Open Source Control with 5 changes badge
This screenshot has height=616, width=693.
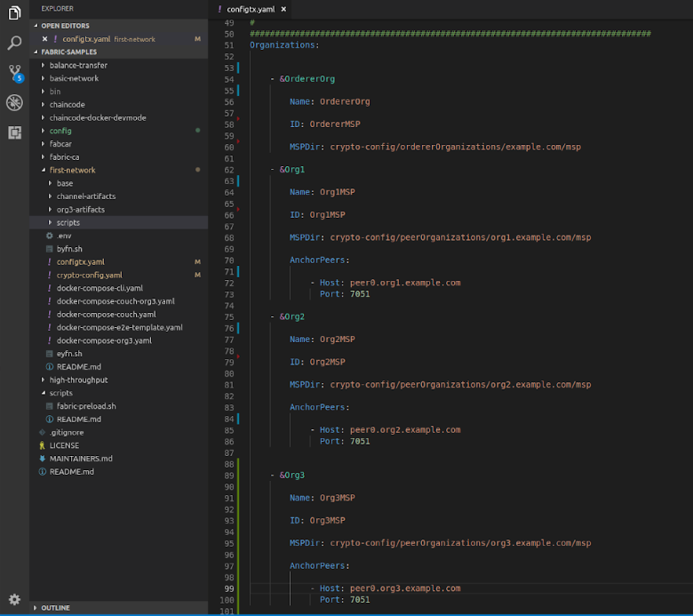tap(15, 74)
